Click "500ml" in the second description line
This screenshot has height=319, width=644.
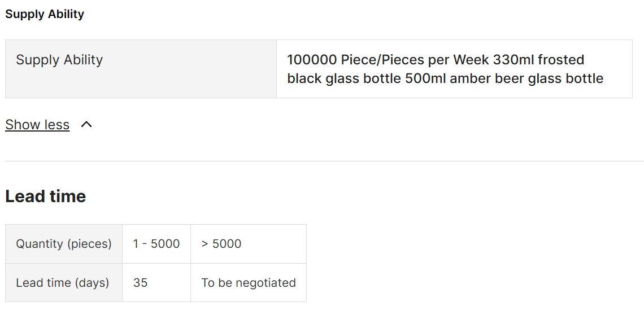(425, 78)
